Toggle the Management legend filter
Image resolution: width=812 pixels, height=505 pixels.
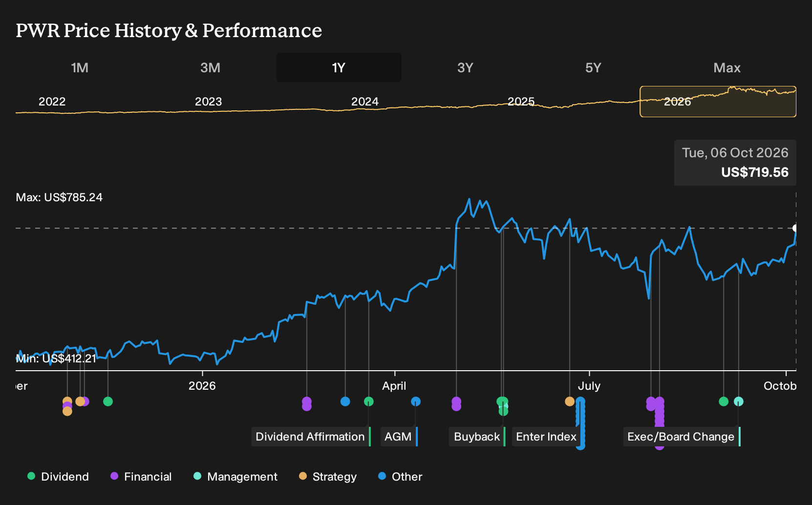click(x=235, y=477)
